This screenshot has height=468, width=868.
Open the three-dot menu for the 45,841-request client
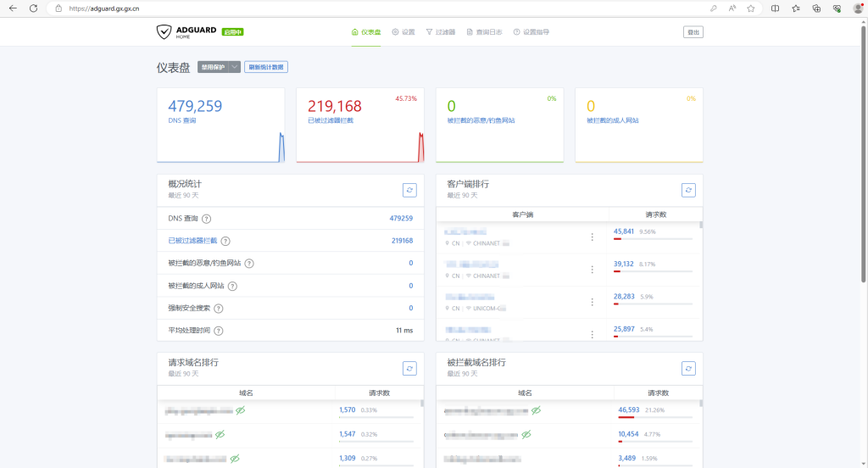(592, 237)
